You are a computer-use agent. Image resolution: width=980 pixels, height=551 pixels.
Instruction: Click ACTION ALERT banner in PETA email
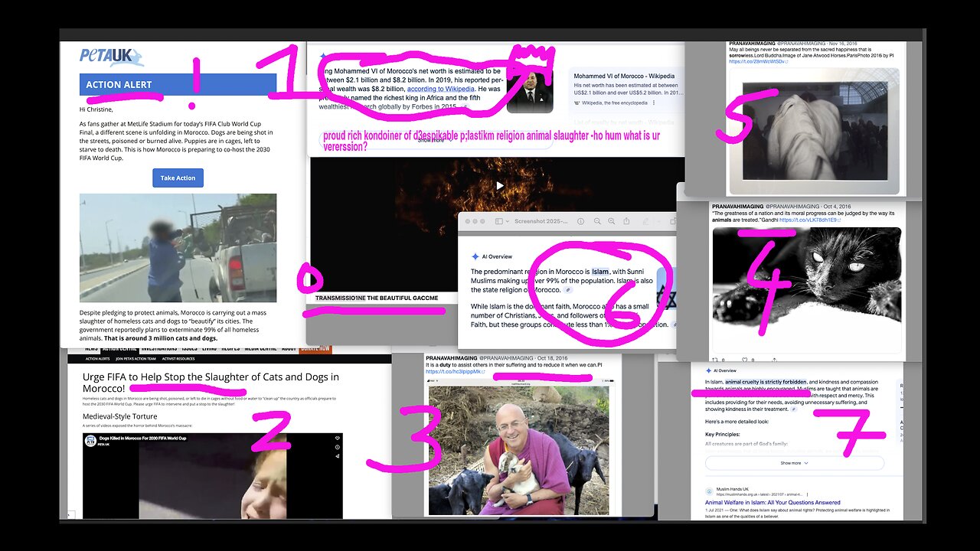point(178,84)
